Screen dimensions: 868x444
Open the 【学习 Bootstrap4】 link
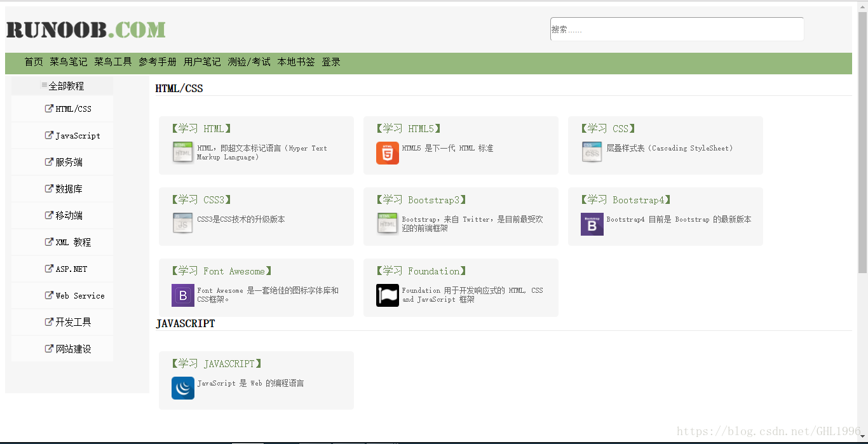pyautogui.click(x=626, y=200)
